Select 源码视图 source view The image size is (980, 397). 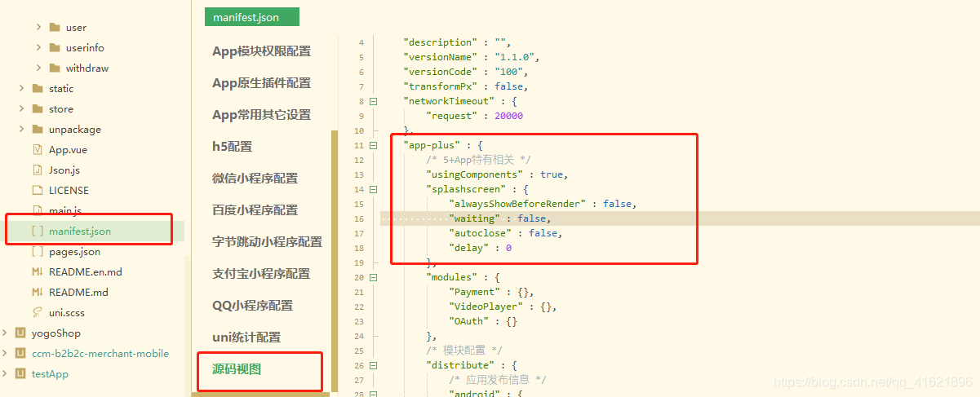pyautogui.click(x=237, y=369)
